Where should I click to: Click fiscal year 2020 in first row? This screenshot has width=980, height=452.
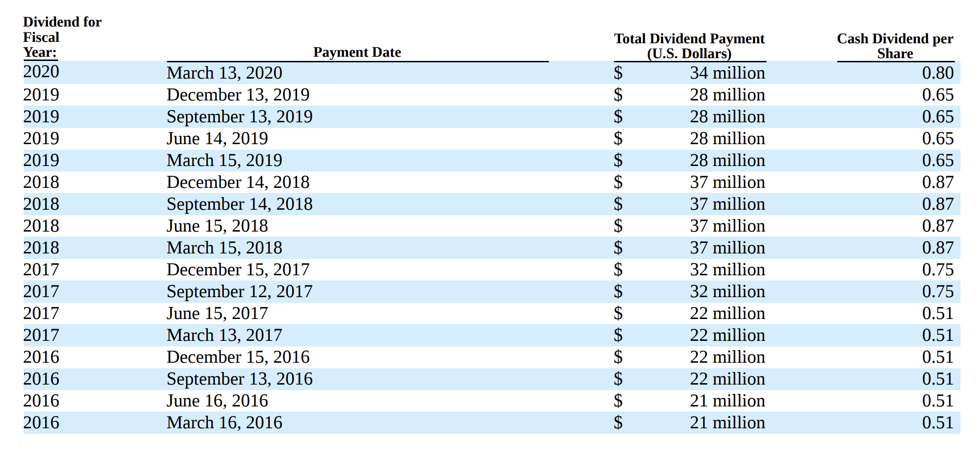point(41,72)
